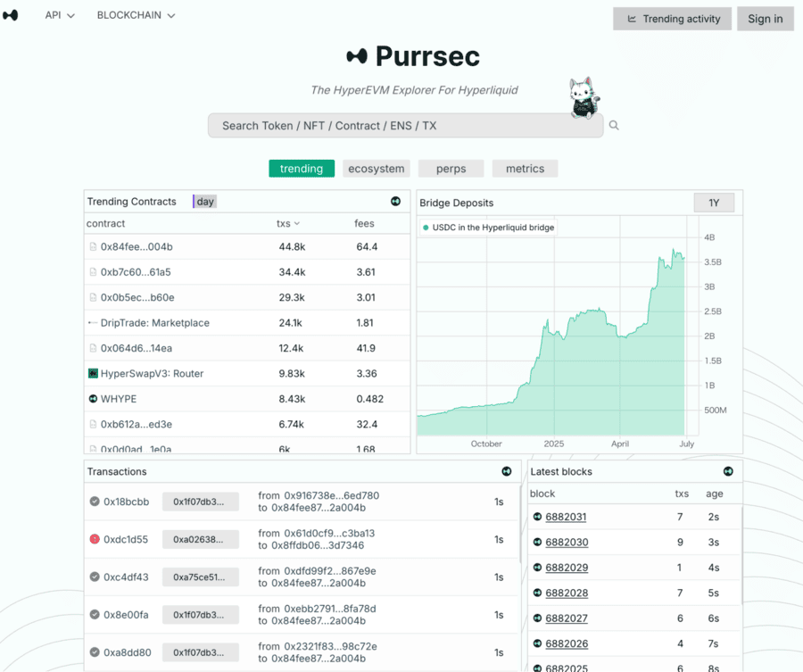This screenshot has width=803, height=672.
Task: Click status icon of transaction 0x18bcbb
Action: point(95,502)
